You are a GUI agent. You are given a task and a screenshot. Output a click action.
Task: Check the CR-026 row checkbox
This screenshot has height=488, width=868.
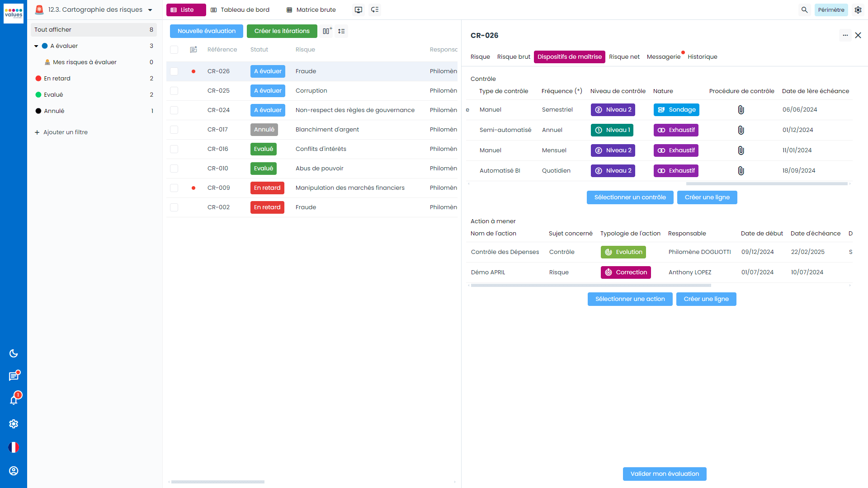tap(174, 71)
